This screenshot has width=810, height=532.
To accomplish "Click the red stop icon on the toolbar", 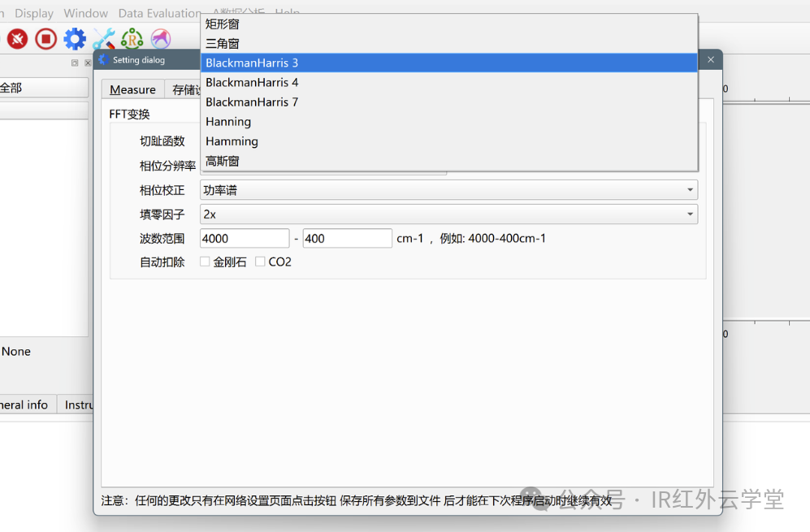I will pyautogui.click(x=45, y=38).
